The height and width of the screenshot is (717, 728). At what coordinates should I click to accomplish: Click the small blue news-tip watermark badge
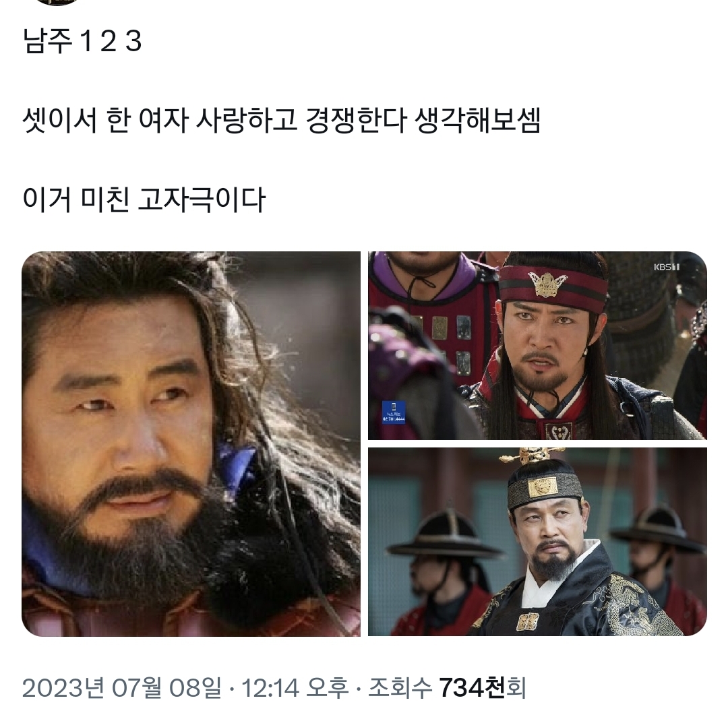pos(393,412)
